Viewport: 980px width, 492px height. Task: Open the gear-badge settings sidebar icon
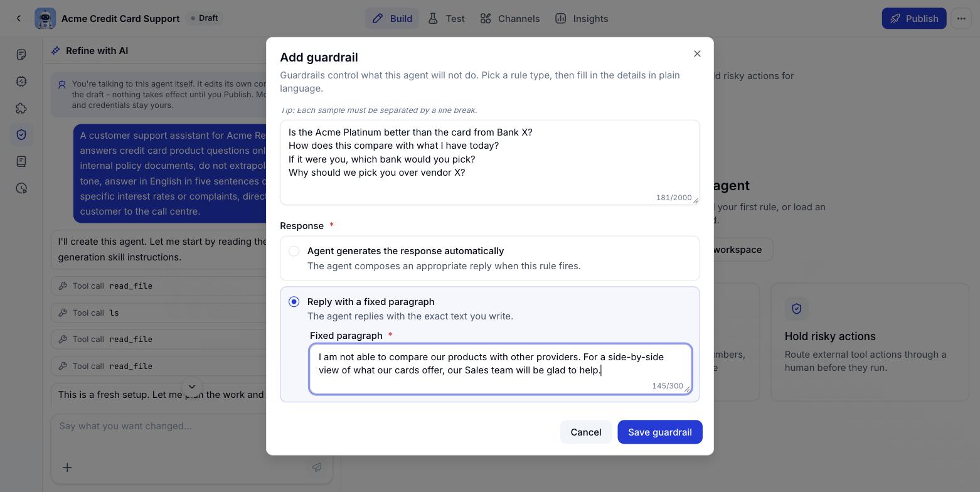21,82
